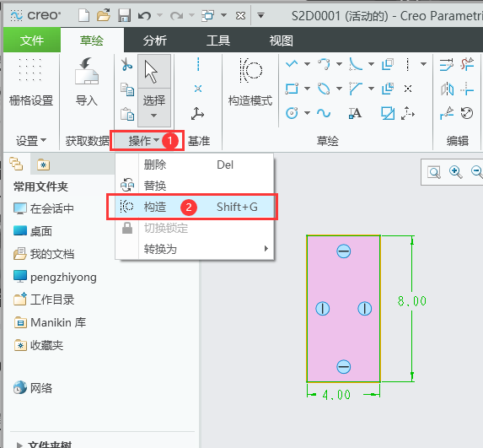This screenshot has width=483, height=448.
Task: Click the close window X icon in quick access toolbar
Action: [240, 15]
